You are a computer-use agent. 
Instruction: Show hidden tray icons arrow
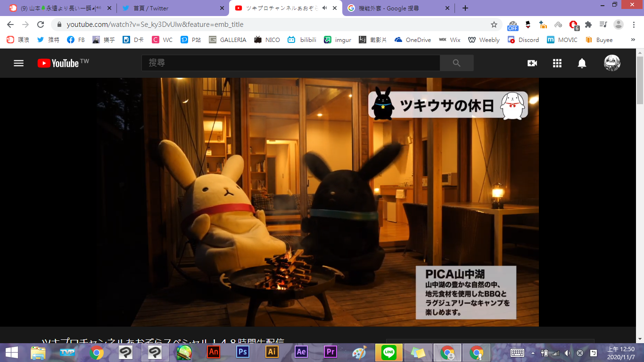coord(533,353)
